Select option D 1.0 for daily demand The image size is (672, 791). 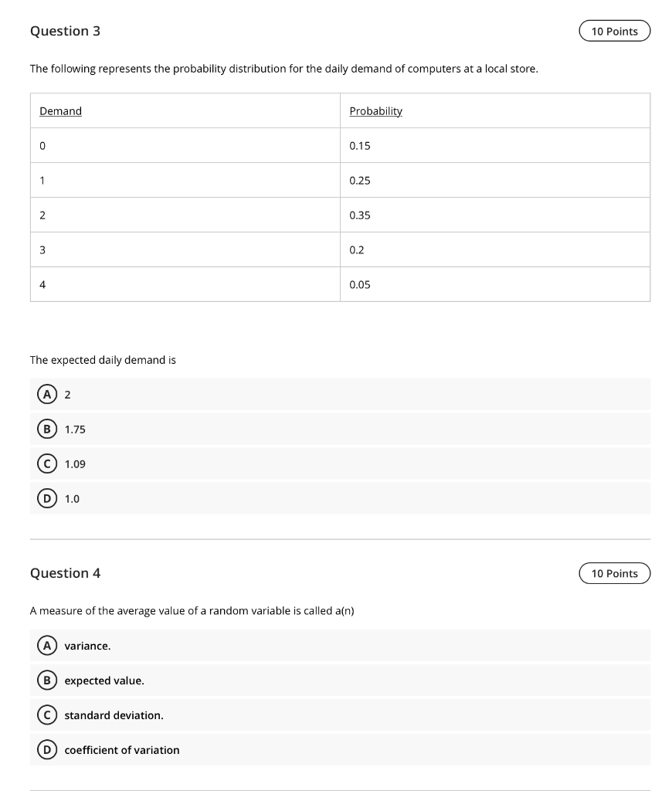tap(340, 498)
